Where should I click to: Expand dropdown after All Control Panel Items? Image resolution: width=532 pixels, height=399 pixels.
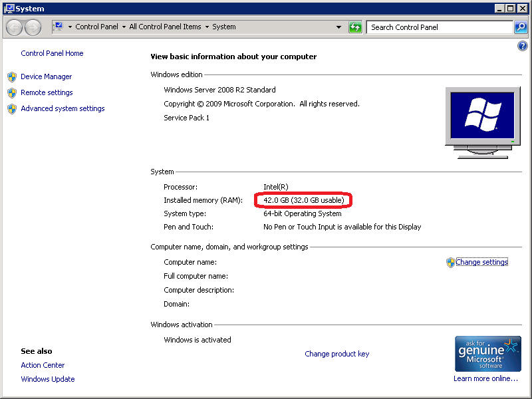point(207,27)
